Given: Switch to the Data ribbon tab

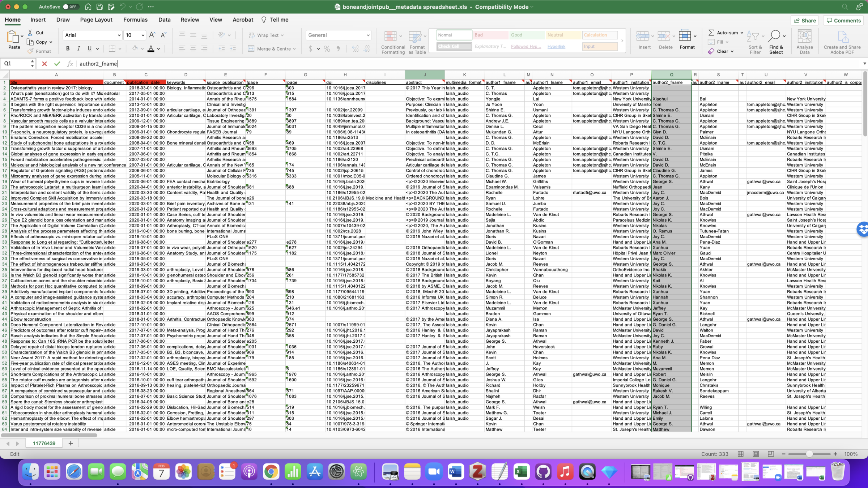Looking at the screenshot, I should [164, 20].
